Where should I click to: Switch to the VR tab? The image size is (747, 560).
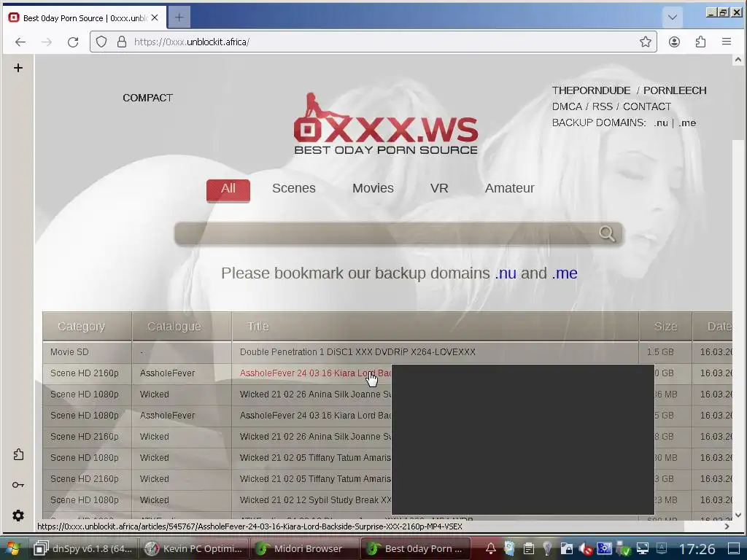coord(438,188)
